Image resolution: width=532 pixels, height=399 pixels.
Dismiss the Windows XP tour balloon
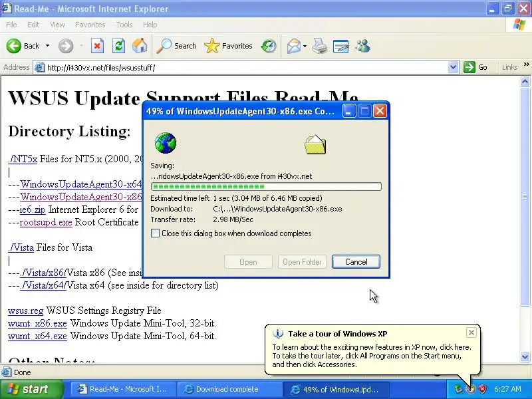point(471,332)
